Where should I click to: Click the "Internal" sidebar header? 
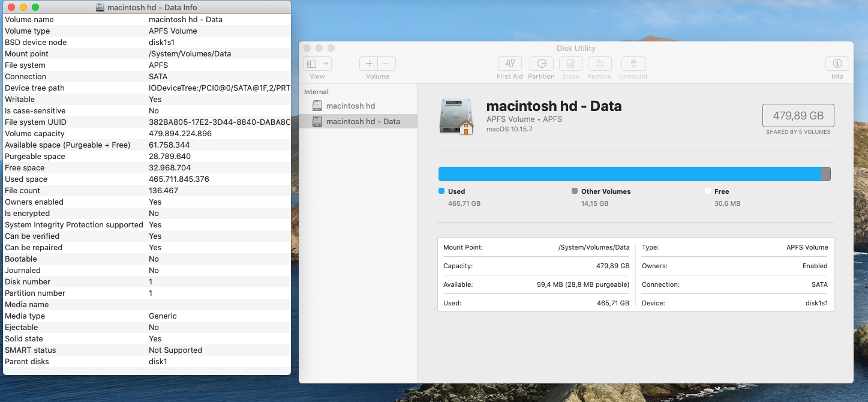tap(316, 92)
